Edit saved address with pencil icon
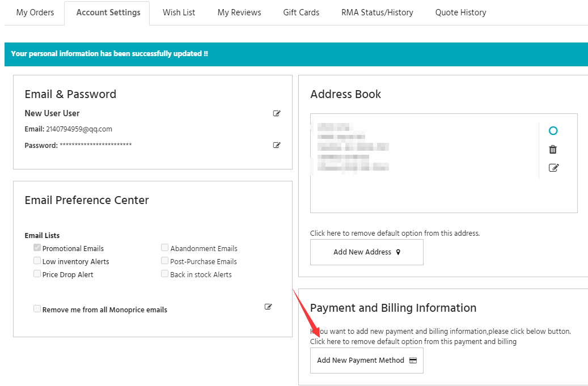The height and width of the screenshot is (386, 588). 553,168
